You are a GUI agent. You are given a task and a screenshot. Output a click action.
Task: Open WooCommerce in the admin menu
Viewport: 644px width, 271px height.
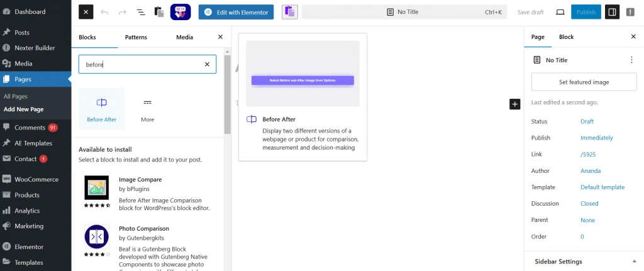click(x=36, y=179)
